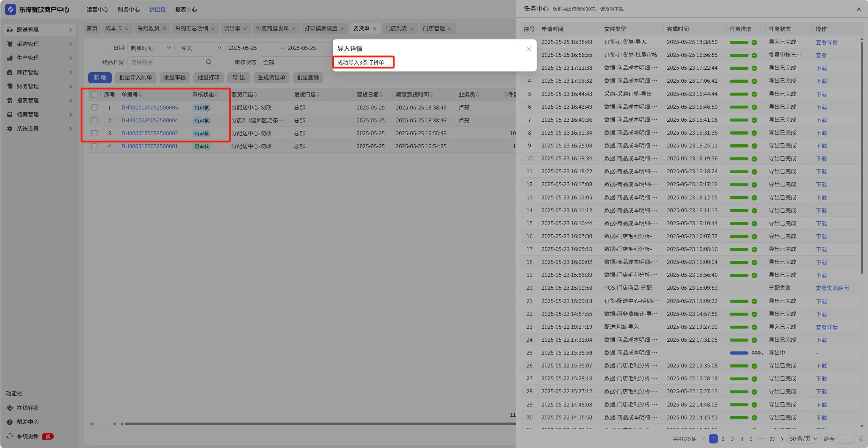
Task: Check the box for order DH0000125052500005
Action: pos(94,107)
